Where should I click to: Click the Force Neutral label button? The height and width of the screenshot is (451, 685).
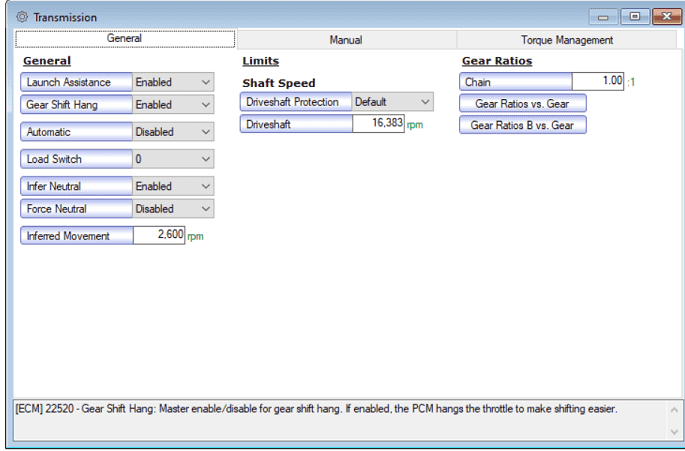pyautogui.click(x=76, y=209)
